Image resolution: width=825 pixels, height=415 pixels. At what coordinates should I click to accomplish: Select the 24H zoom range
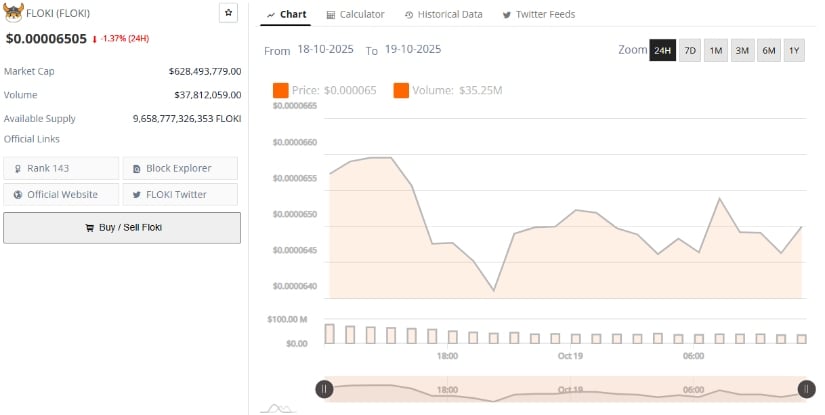(662, 51)
